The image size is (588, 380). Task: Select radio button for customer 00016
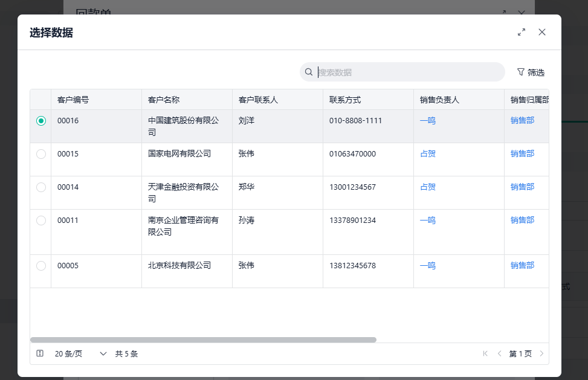41,121
